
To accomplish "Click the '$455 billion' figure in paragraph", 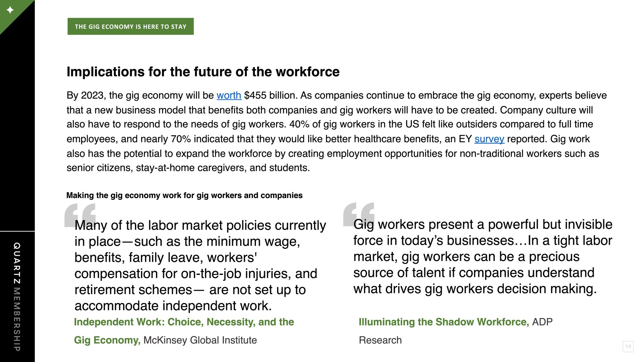I will (x=270, y=96).
